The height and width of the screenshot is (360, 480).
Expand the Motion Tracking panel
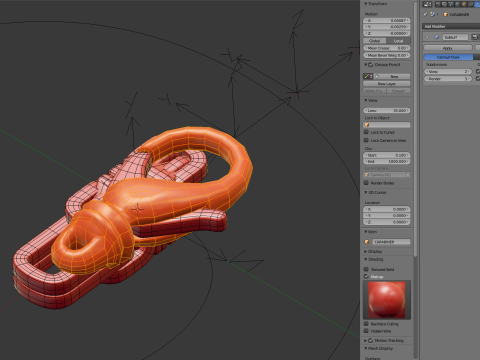click(x=365, y=340)
